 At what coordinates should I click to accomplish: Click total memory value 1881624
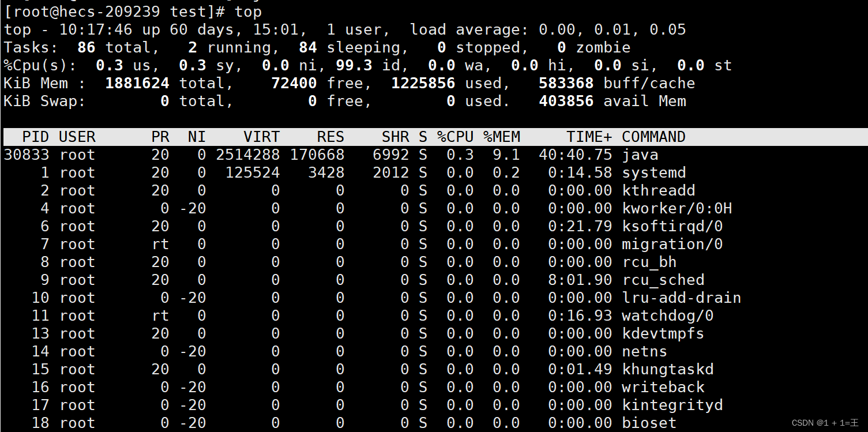(x=137, y=84)
